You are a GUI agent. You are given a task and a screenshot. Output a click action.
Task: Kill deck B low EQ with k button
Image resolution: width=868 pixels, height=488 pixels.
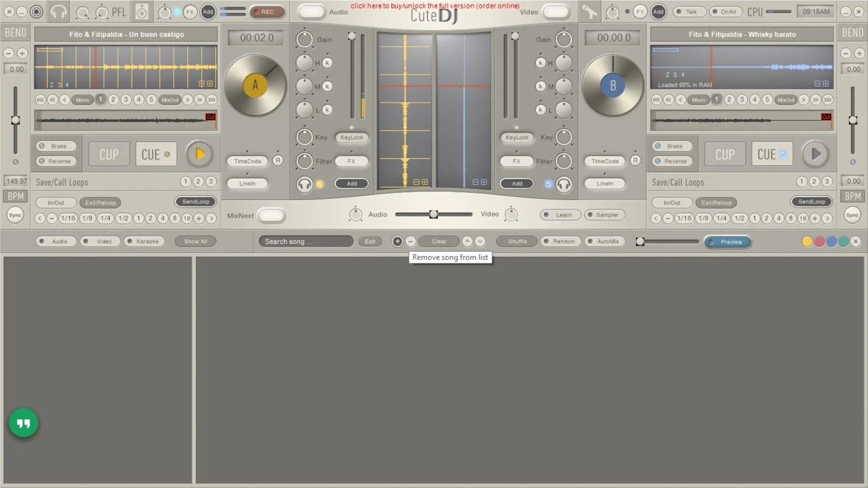(x=540, y=110)
